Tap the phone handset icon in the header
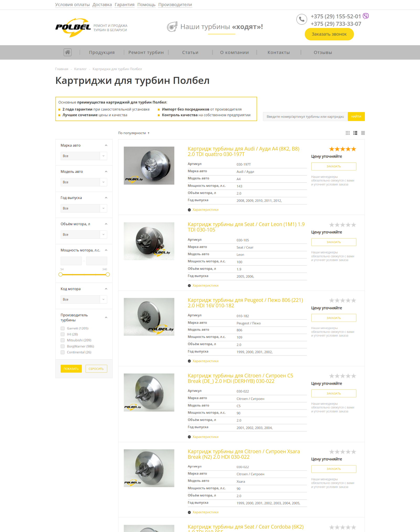This screenshot has width=420, height=532. click(x=302, y=19)
